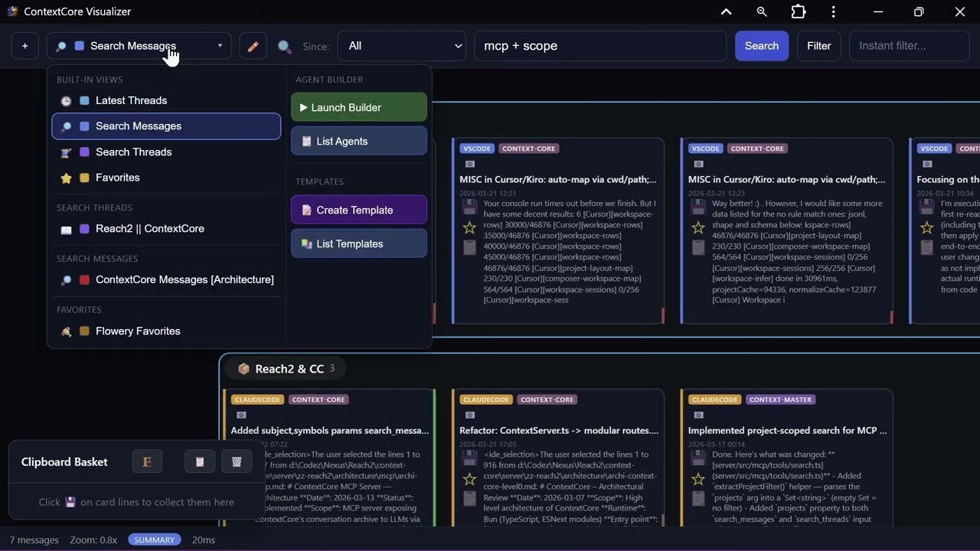Empty the basket with the trash icon

pos(237,461)
